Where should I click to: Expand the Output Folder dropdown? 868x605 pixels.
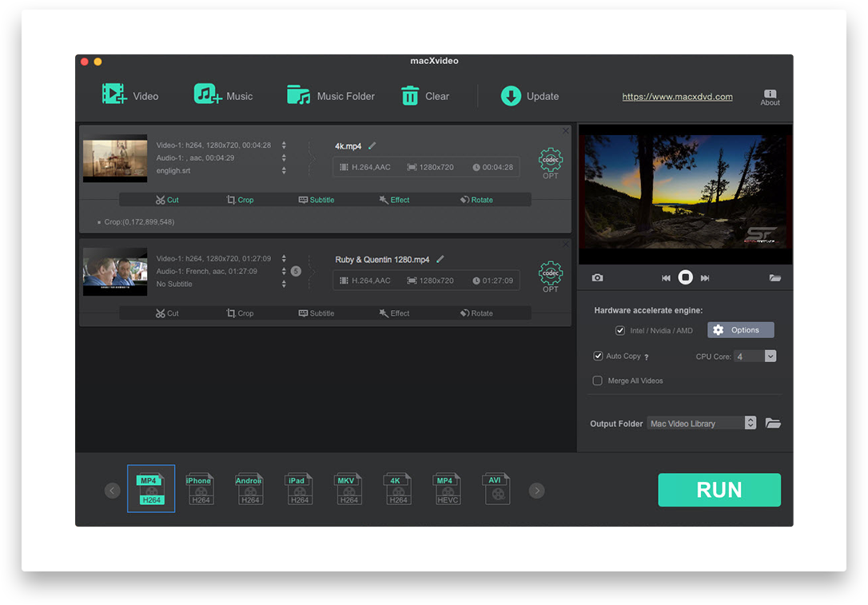[750, 423]
